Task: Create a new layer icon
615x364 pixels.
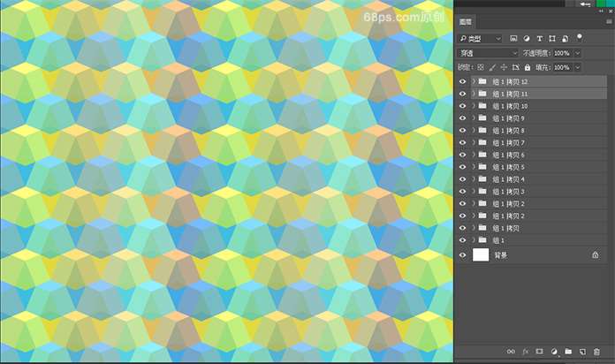Action: 582,352
